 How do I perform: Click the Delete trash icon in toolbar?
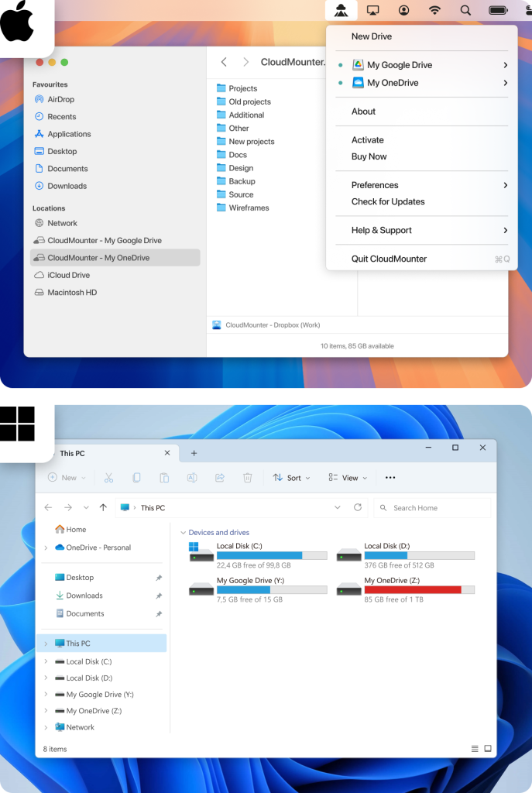coord(248,478)
